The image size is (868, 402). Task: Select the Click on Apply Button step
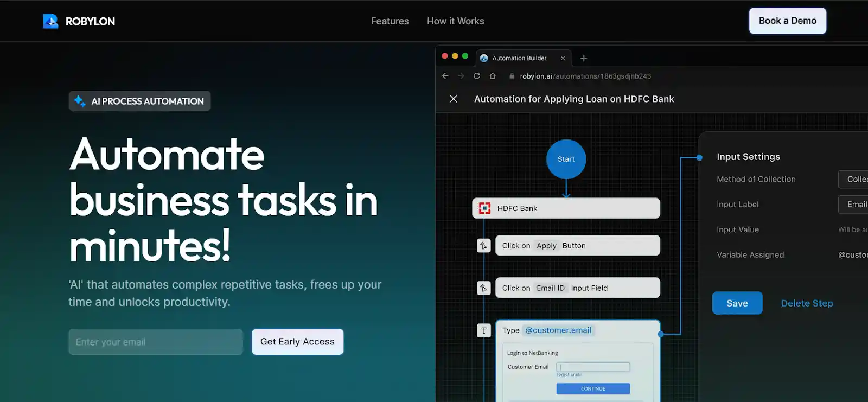click(x=577, y=245)
